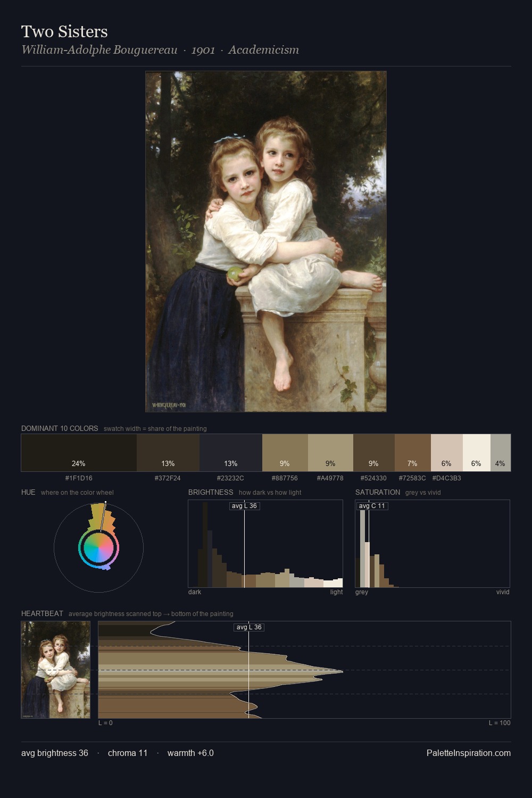Click the 'avg brightness 36' footer stat
Viewport: 532px width, 798px height.
click(55, 753)
